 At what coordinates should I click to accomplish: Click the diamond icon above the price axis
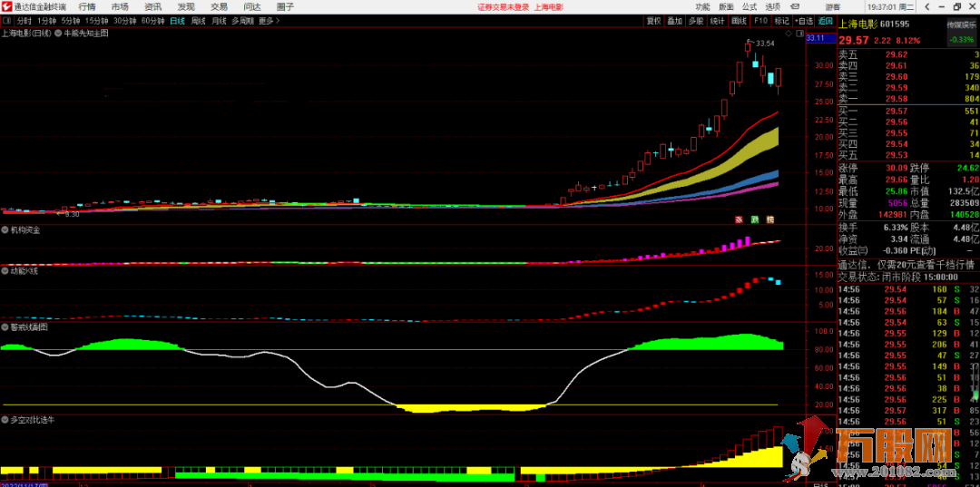(789, 33)
